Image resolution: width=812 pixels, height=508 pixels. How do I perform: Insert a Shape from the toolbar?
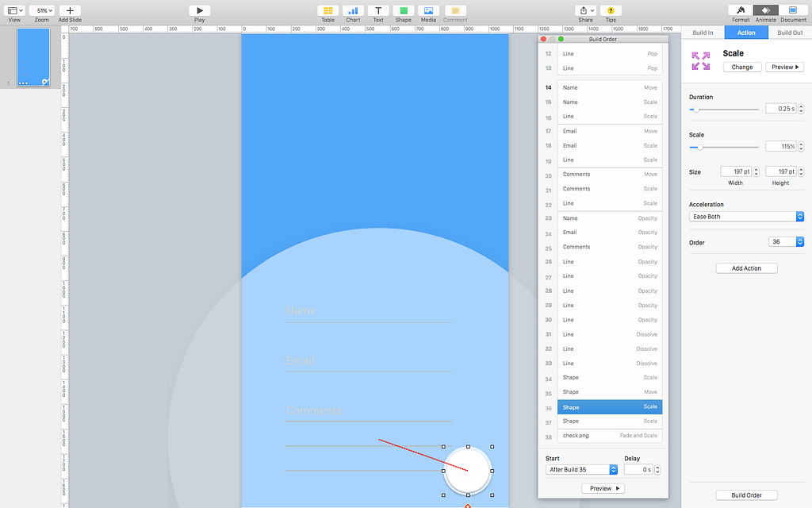[404, 10]
